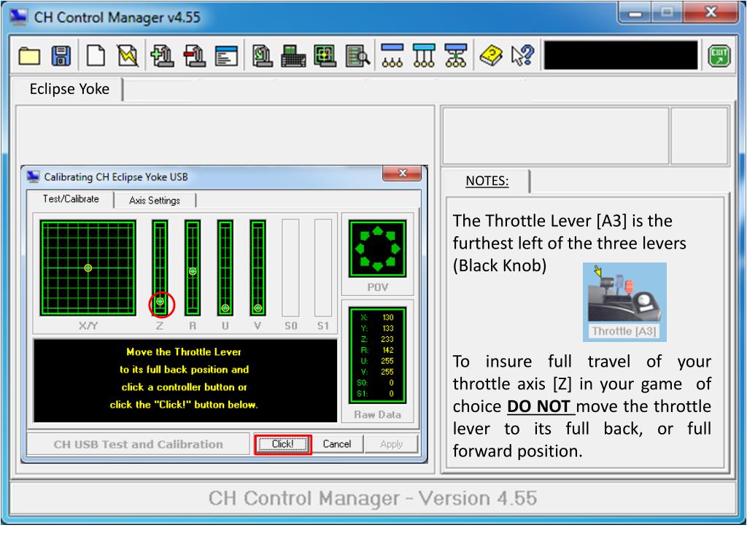Click the "Click!" calibration button
747x560 pixels.
[x=283, y=444]
